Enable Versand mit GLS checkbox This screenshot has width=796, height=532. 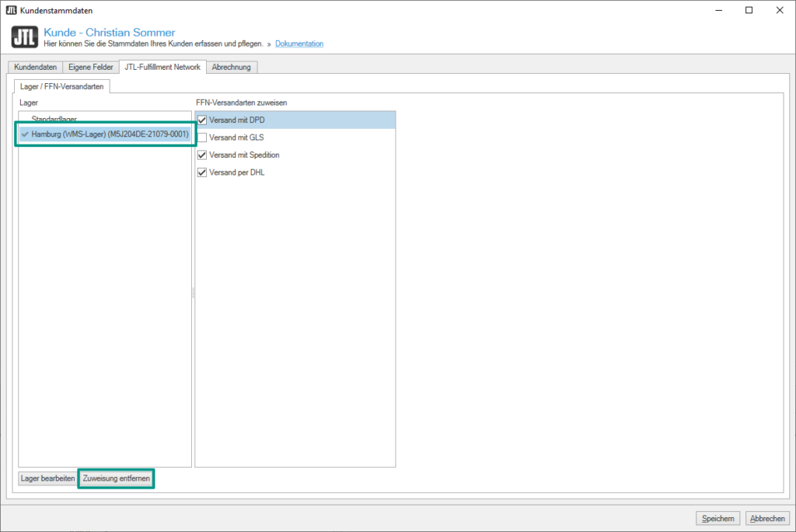point(202,137)
